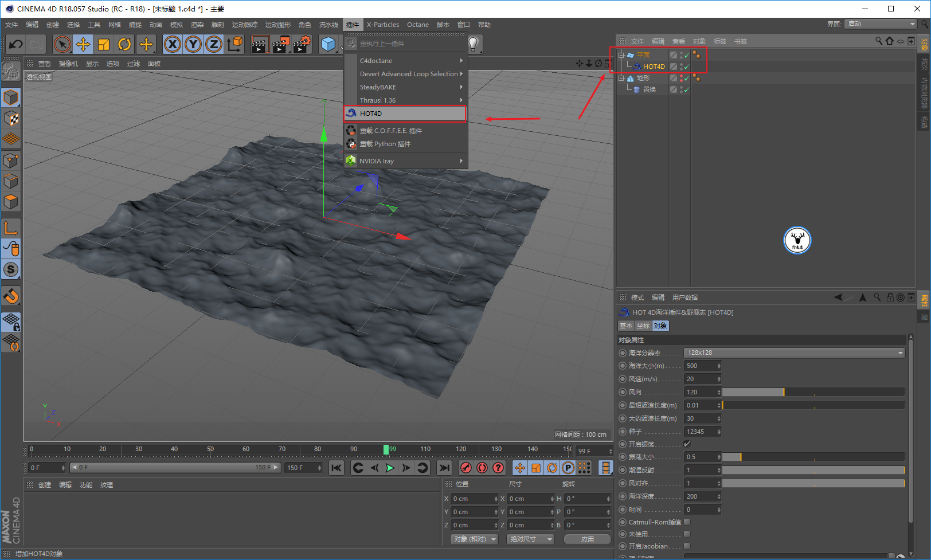Select the live selection arrow tool
931x560 pixels.
(62, 44)
